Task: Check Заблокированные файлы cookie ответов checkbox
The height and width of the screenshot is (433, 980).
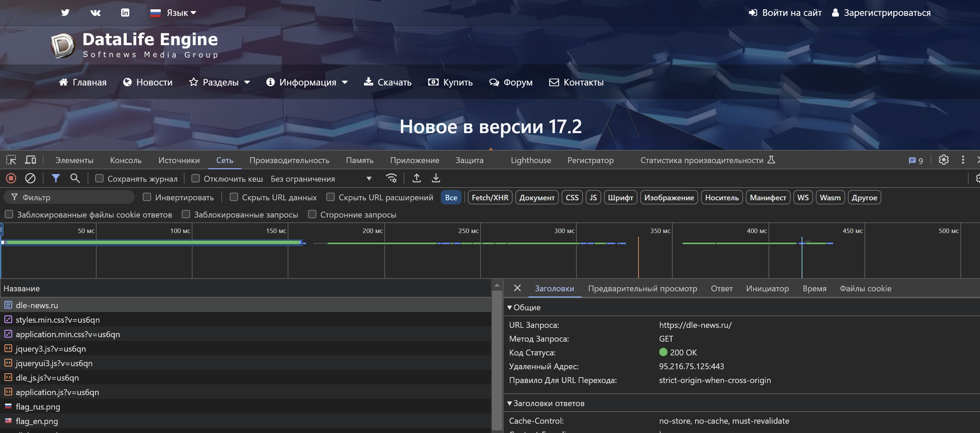Action: pyautogui.click(x=9, y=214)
